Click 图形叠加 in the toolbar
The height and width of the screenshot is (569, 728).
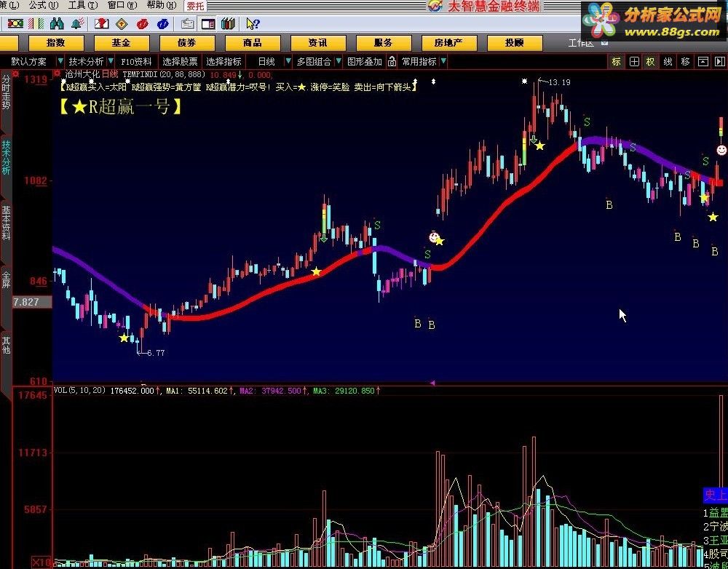[x=365, y=61]
